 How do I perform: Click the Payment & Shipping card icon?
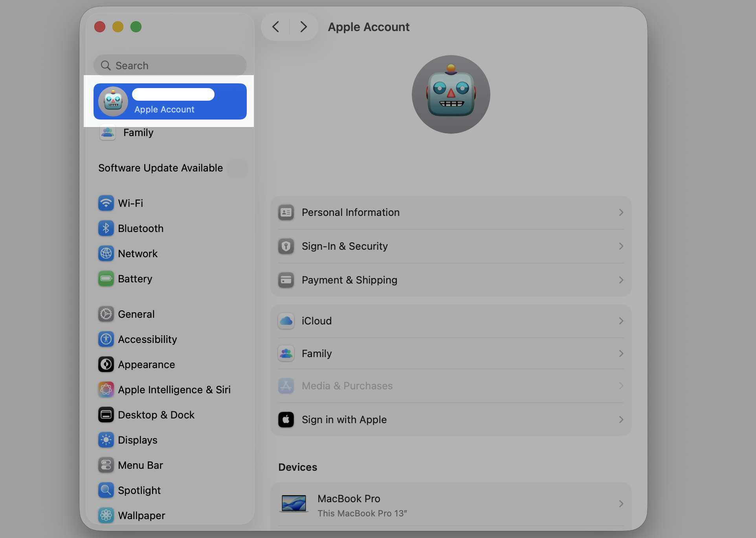click(286, 280)
